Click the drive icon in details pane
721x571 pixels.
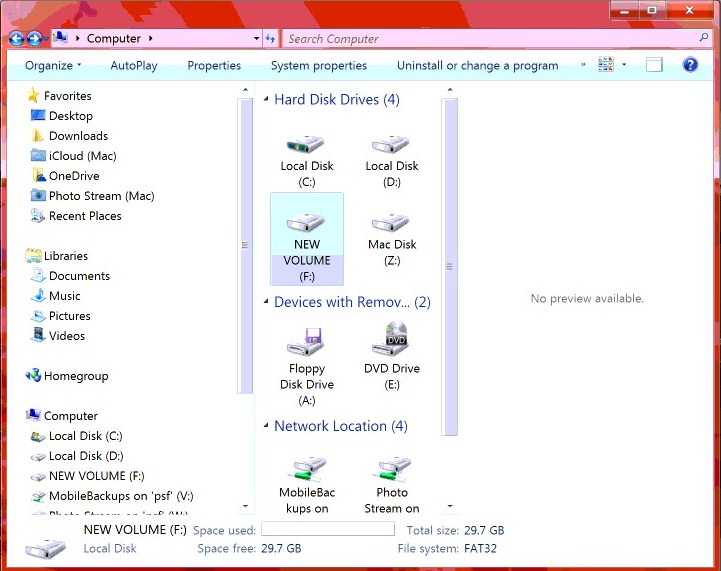click(x=45, y=547)
